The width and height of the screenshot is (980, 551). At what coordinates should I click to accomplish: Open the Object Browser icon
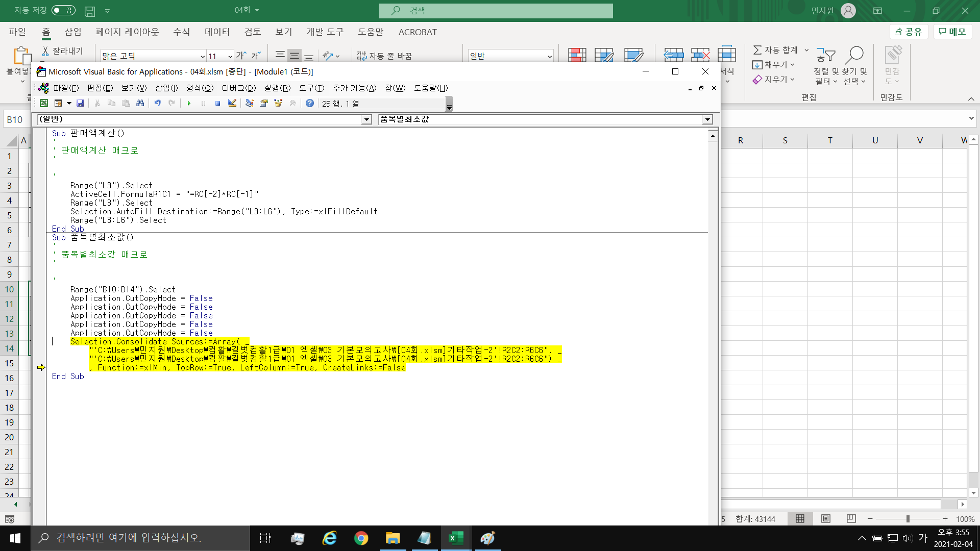tap(278, 103)
